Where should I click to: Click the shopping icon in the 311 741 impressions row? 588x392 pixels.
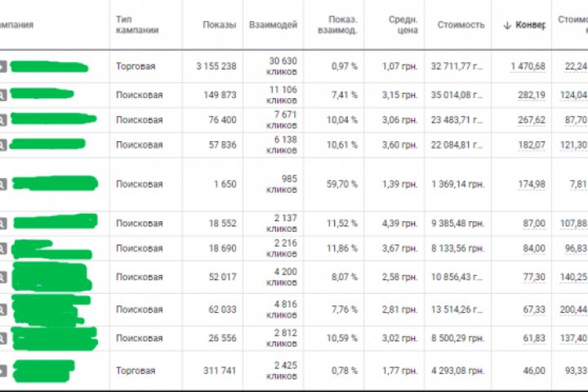coord(2,372)
